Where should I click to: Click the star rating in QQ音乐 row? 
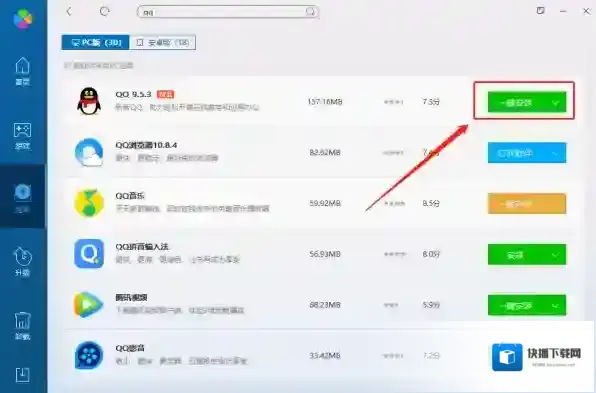[394, 204]
